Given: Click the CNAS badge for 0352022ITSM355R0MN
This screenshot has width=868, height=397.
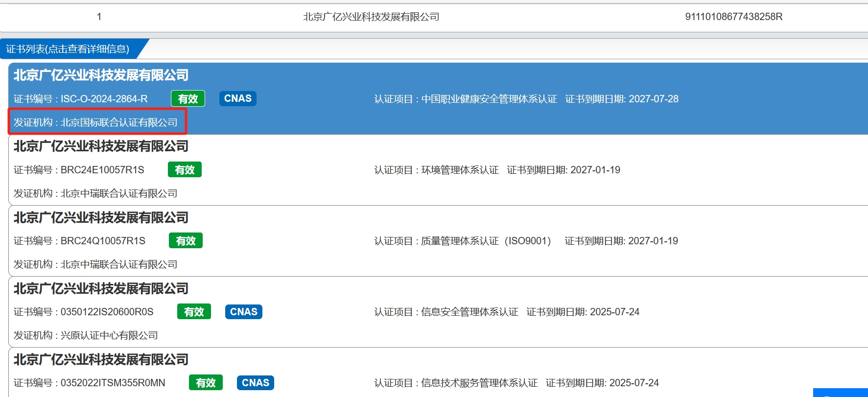Looking at the screenshot, I should click(x=256, y=382).
